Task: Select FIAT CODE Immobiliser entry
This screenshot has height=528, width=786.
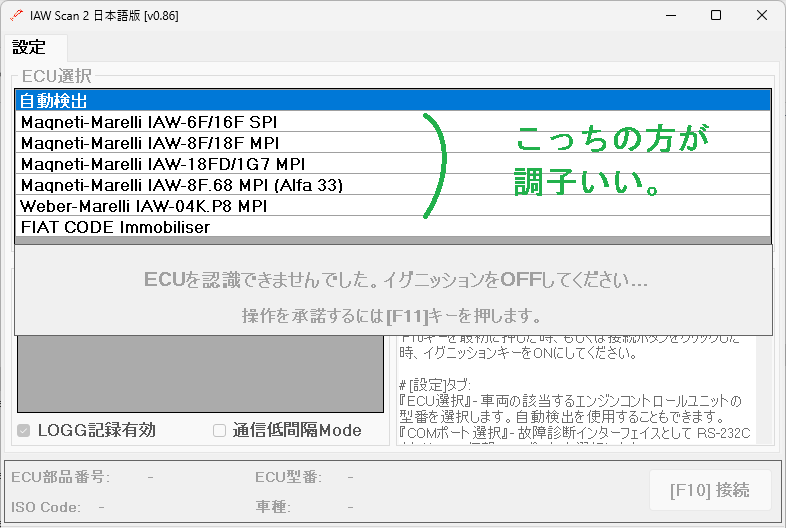Action: pyautogui.click(x=392, y=227)
